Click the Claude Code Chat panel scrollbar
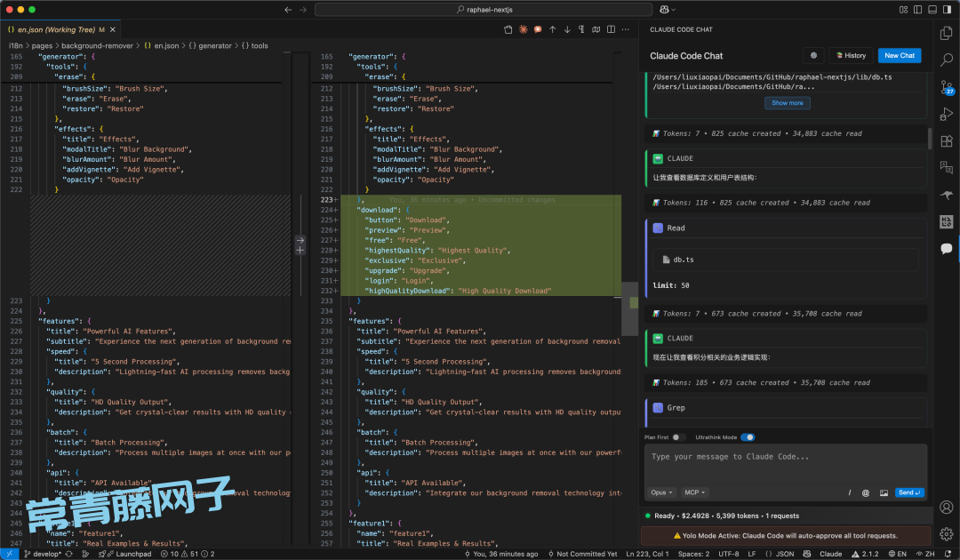The width and height of the screenshot is (960, 560). point(930,139)
